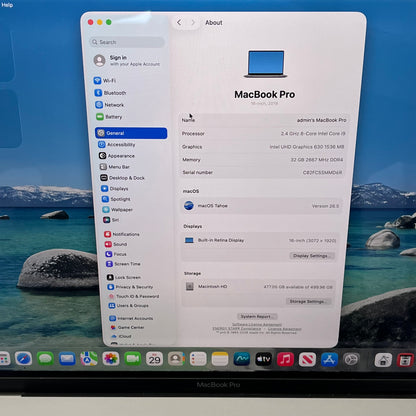This screenshot has height=416, width=416.
Task: Open Accessibility settings
Action: 117,144
